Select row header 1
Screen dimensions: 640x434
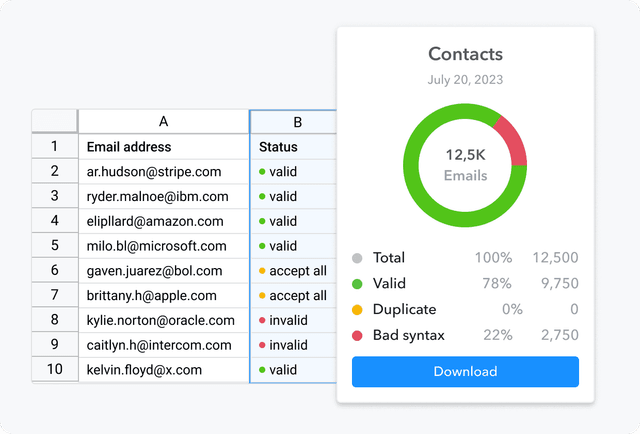pos(55,146)
